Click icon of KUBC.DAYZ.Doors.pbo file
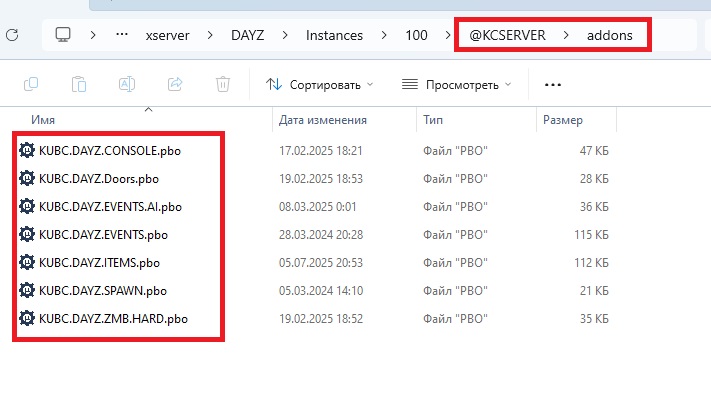The height and width of the screenshot is (400, 711). (x=27, y=178)
